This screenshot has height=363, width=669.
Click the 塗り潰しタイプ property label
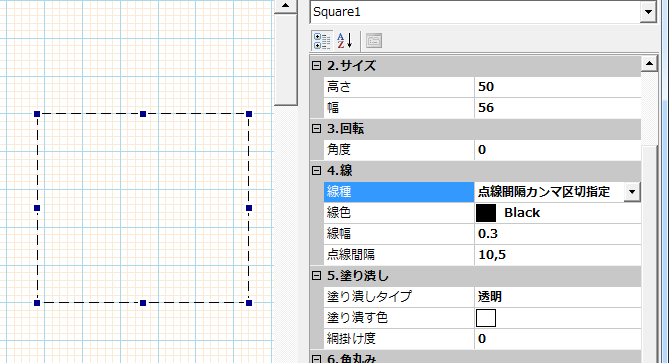click(x=369, y=296)
